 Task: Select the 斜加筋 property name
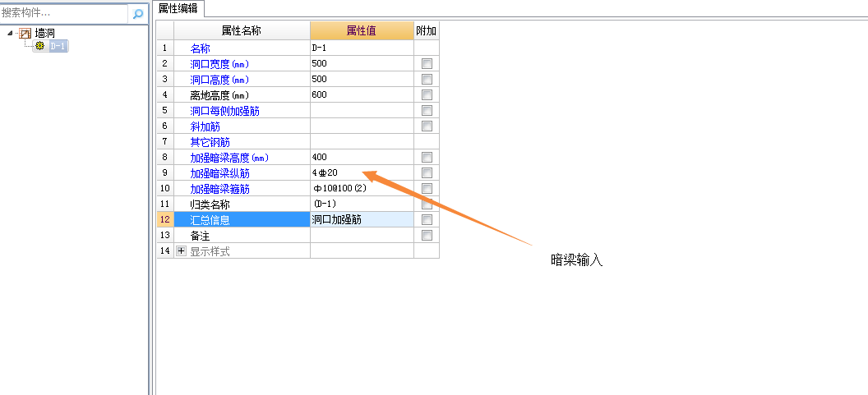(205, 126)
